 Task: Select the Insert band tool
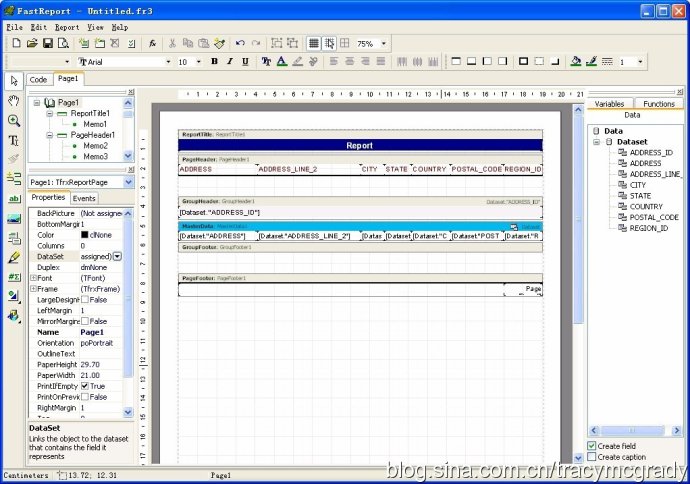coord(14,179)
